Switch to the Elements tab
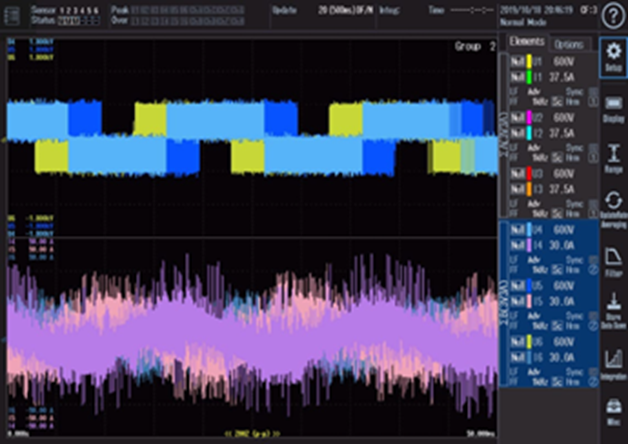This screenshot has height=444, width=628. click(x=526, y=42)
